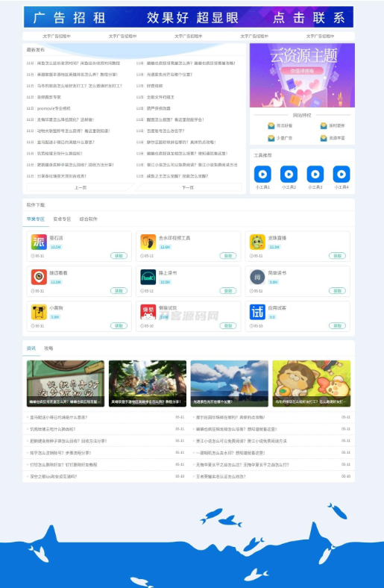
Task: Open the 小工具2 tool icon
Action: [x=289, y=174]
